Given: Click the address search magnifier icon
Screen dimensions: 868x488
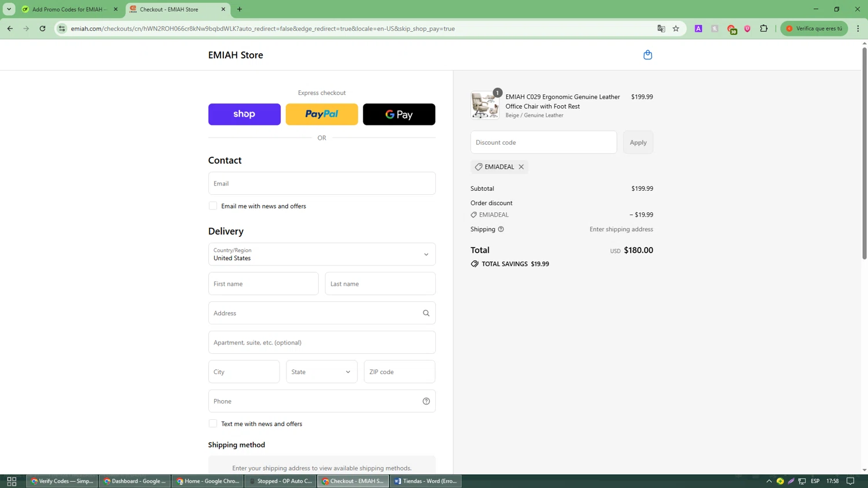Looking at the screenshot, I should point(426,313).
